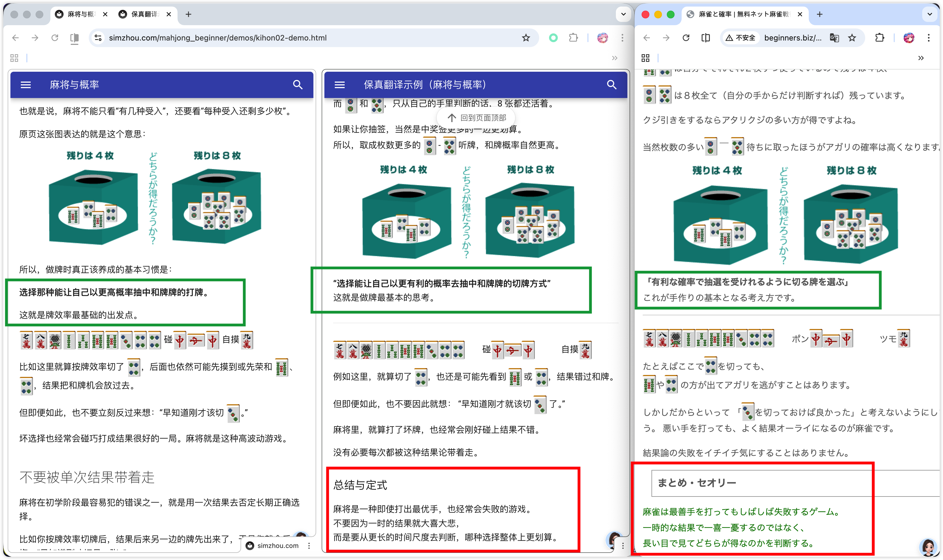Viewport: 943px width, 560px height.
Task: Click Google Translate icon in right browser
Action: click(834, 38)
